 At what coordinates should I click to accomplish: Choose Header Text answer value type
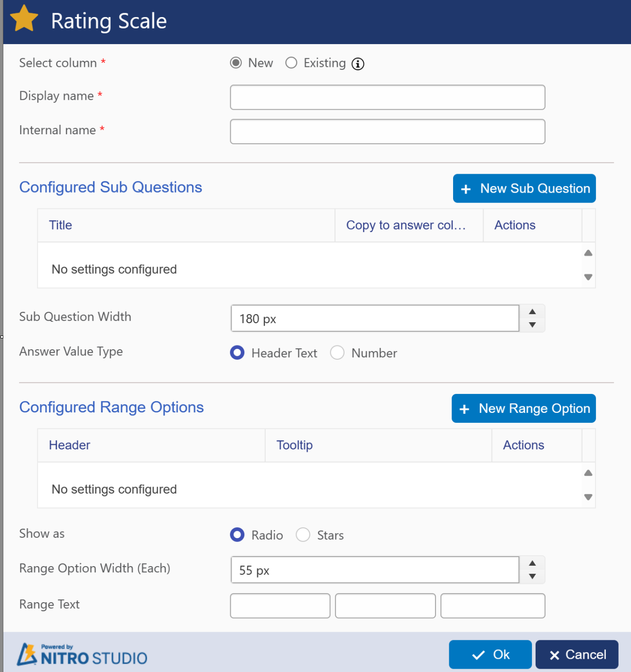click(x=237, y=353)
